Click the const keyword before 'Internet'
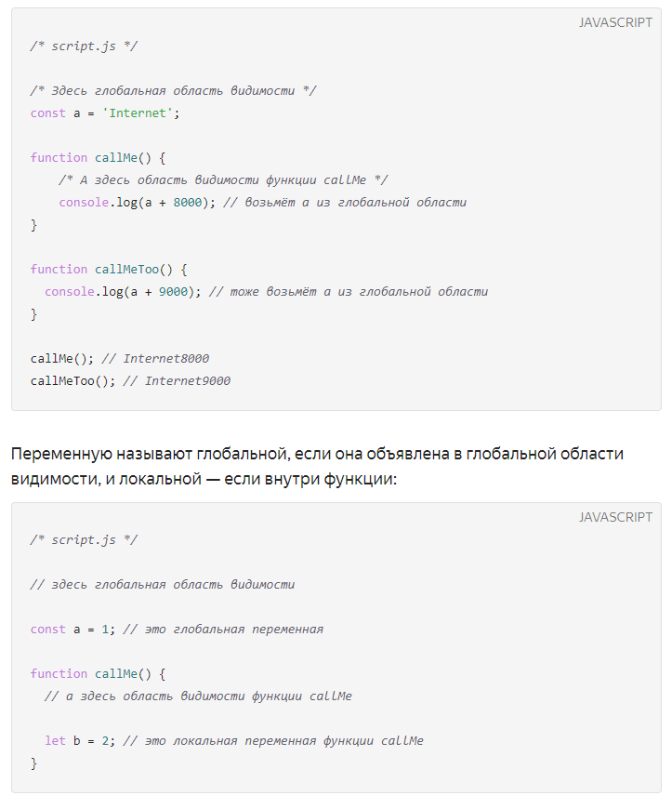This screenshot has height=809, width=672. click(48, 113)
